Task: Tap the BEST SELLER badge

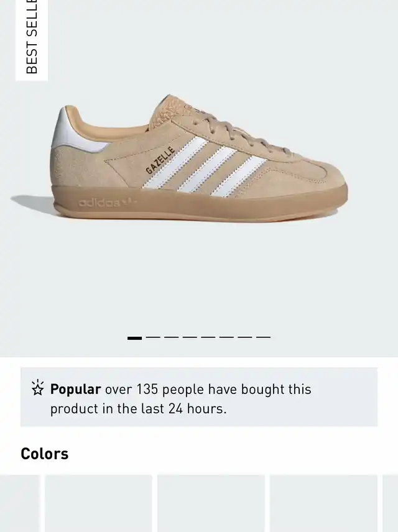Action: click(32, 40)
